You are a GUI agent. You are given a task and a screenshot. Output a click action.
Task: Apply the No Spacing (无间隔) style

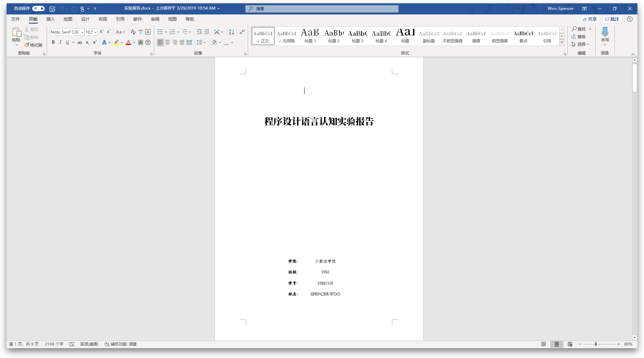point(287,36)
